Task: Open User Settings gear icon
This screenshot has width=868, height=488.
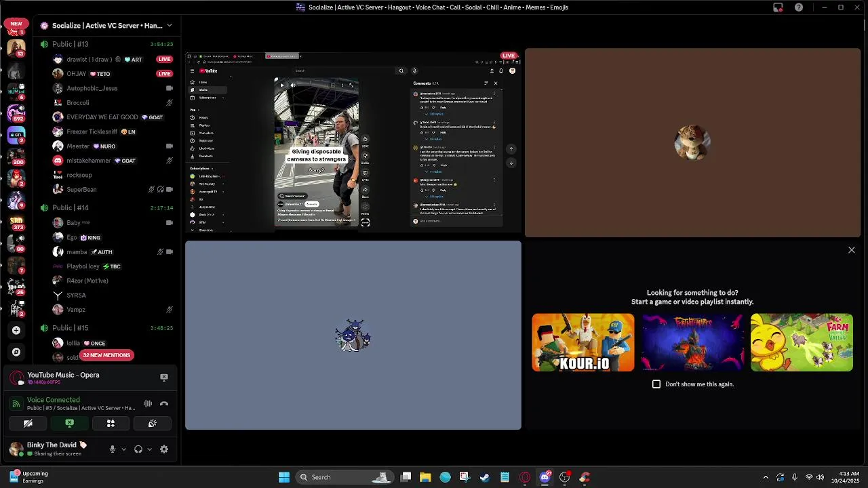Action: click(x=164, y=449)
